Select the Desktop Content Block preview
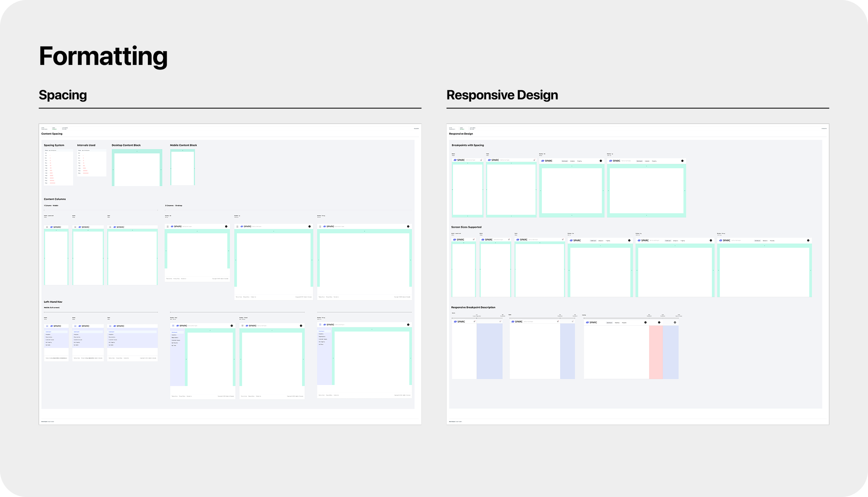The height and width of the screenshot is (497, 868). click(137, 168)
